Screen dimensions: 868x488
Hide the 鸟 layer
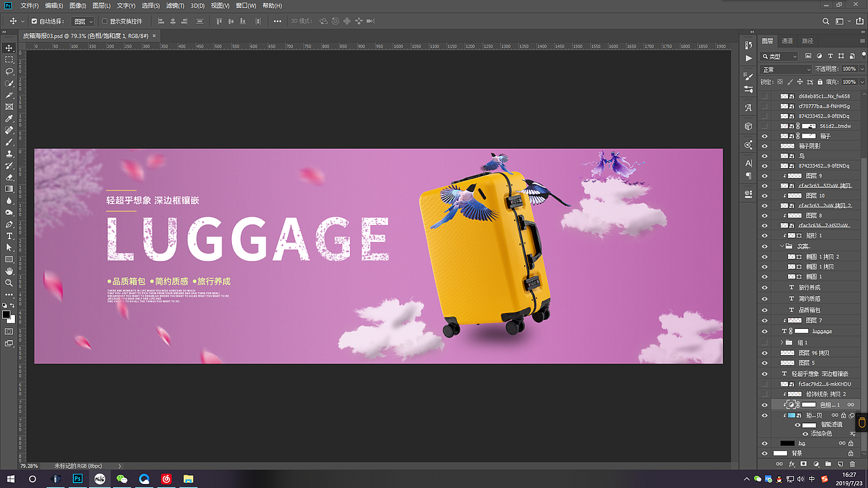pyautogui.click(x=765, y=156)
